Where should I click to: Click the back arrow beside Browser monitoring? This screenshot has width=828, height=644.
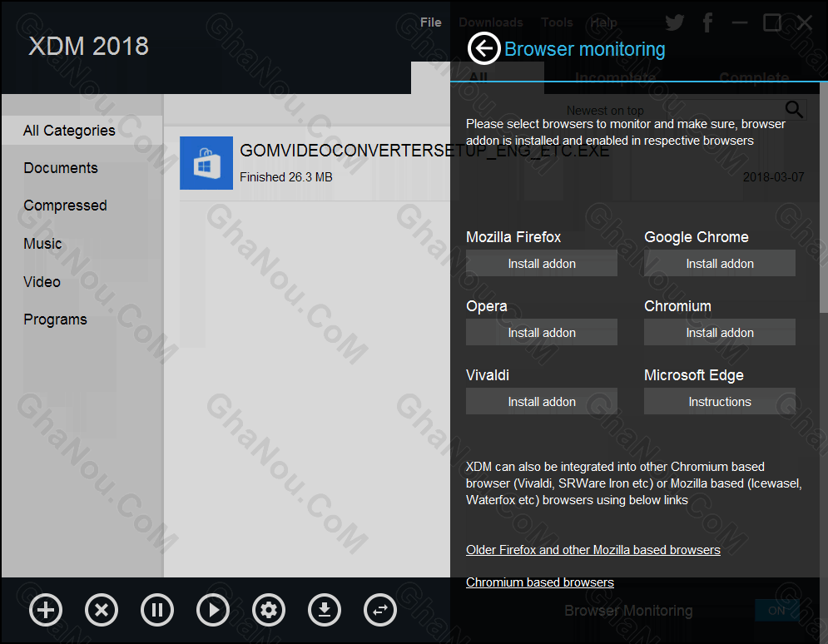(x=483, y=49)
